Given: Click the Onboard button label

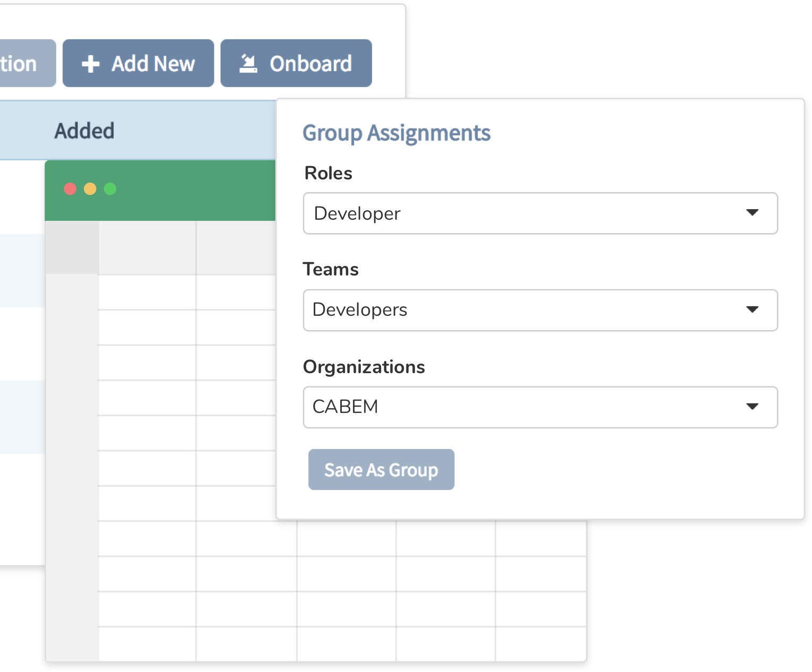Looking at the screenshot, I should tap(310, 64).
